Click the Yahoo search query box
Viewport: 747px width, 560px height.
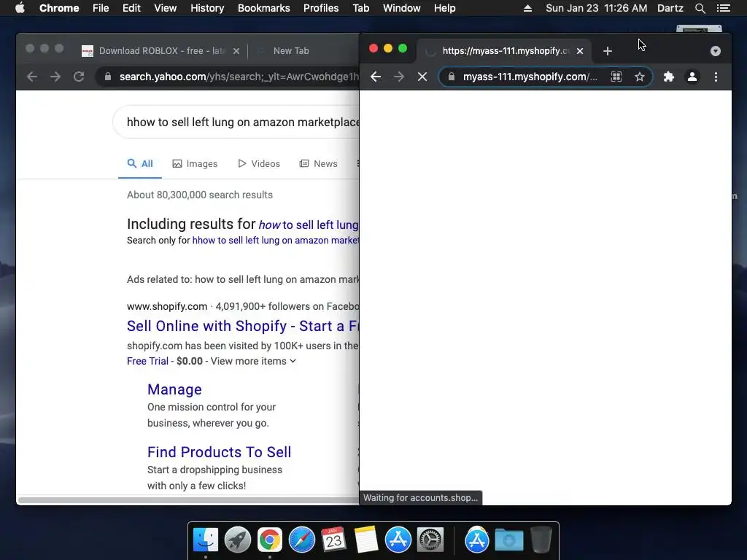click(236, 122)
